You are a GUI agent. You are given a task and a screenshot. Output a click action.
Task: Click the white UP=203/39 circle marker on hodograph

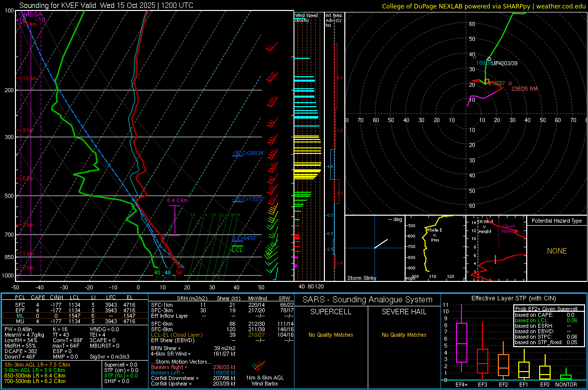(x=489, y=59)
